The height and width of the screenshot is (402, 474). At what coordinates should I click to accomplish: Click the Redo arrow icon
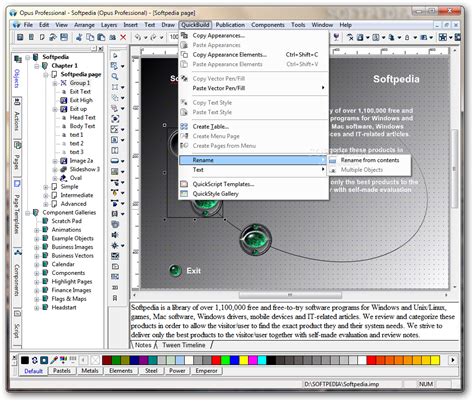coord(154,37)
